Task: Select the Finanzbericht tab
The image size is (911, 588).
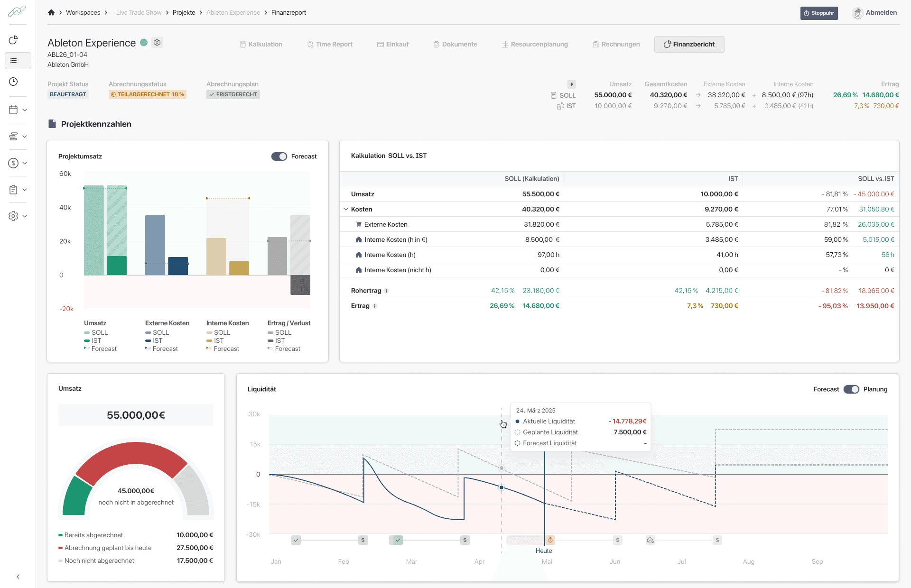Action: pyautogui.click(x=689, y=44)
